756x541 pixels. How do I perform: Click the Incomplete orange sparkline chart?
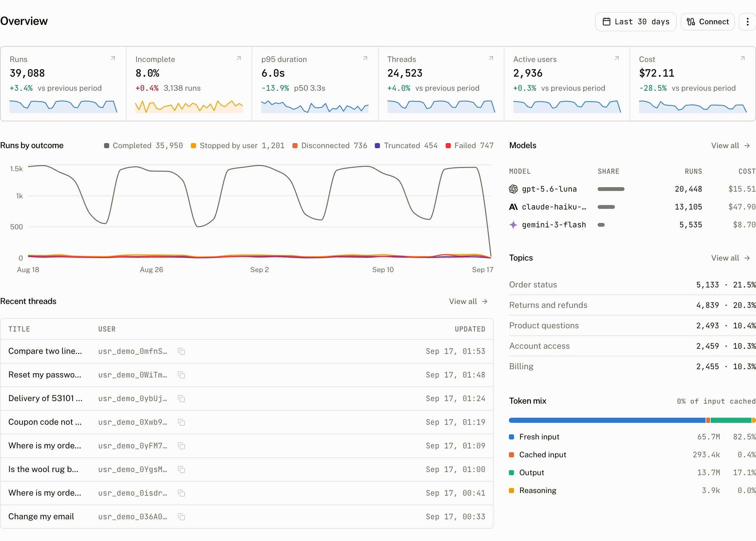pyautogui.click(x=189, y=106)
